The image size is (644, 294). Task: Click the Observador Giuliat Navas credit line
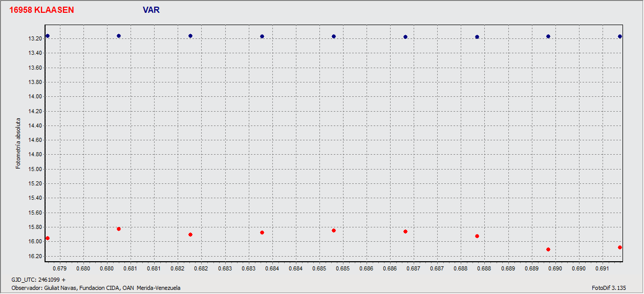click(x=96, y=288)
